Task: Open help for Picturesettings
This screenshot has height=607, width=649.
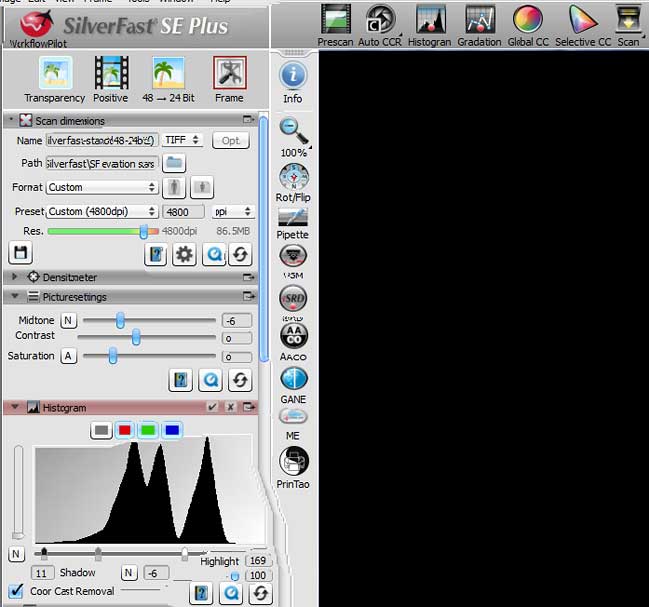Action: (180, 380)
